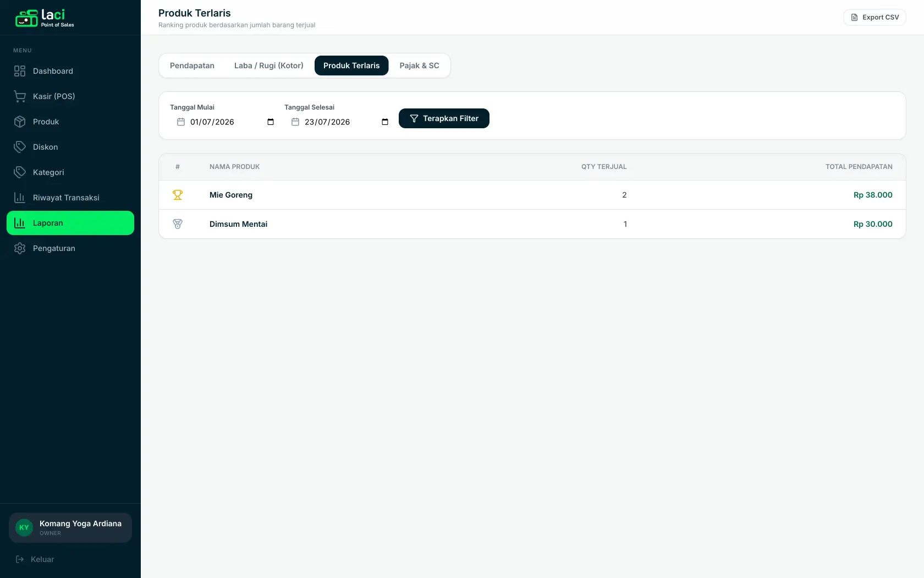This screenshot has height=578, width=924.
Task: Open the Pengaturan settings page
Action: coord(70,248)
